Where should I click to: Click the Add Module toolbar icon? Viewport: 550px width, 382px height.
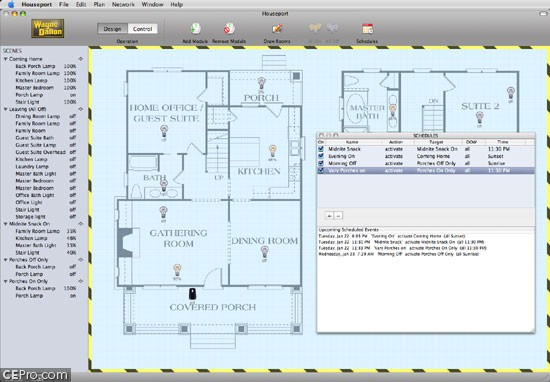coord(195,29)
